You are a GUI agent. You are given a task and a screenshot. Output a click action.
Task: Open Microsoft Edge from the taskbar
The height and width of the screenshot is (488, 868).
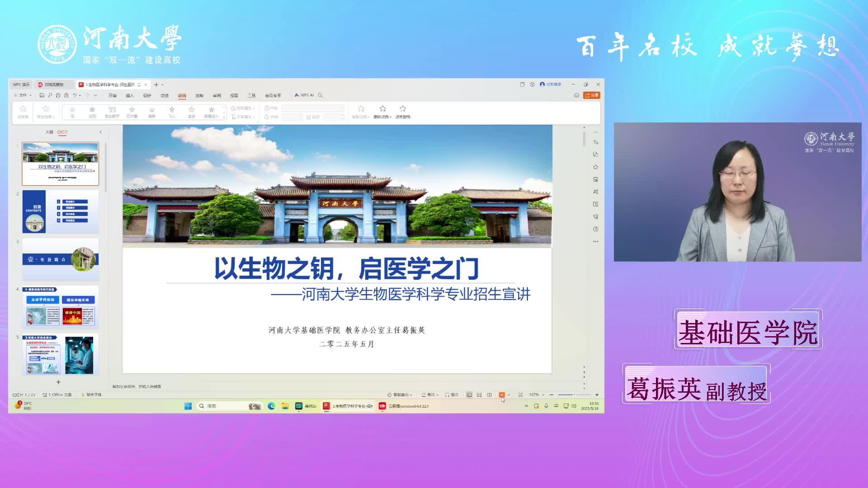271,406
